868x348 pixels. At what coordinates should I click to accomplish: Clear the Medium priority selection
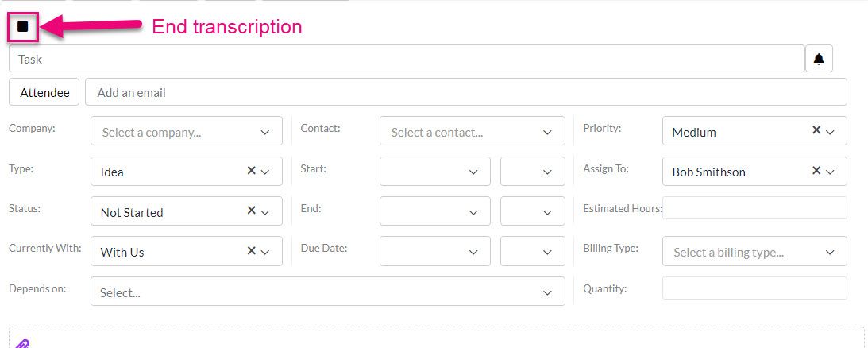816,130
